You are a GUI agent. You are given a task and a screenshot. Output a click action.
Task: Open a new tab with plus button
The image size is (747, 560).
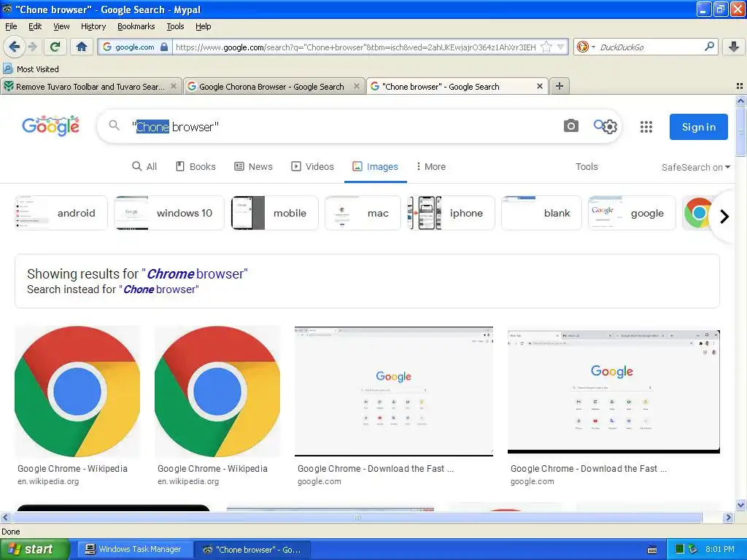click(x=560, y=86)
